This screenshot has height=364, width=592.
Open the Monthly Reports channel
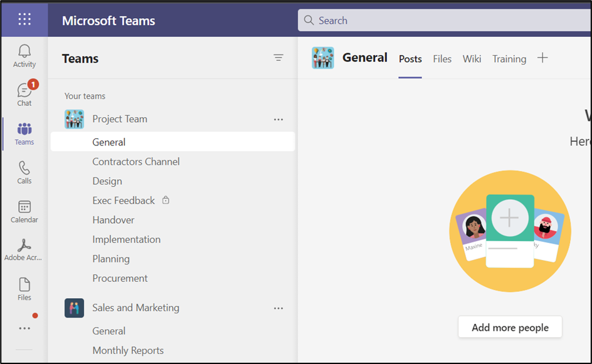(128, 350)
